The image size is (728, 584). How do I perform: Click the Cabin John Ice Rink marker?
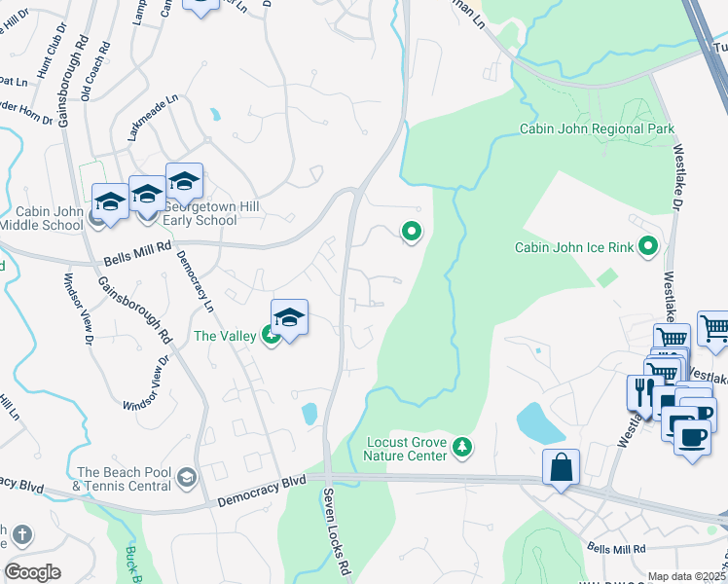648,246
